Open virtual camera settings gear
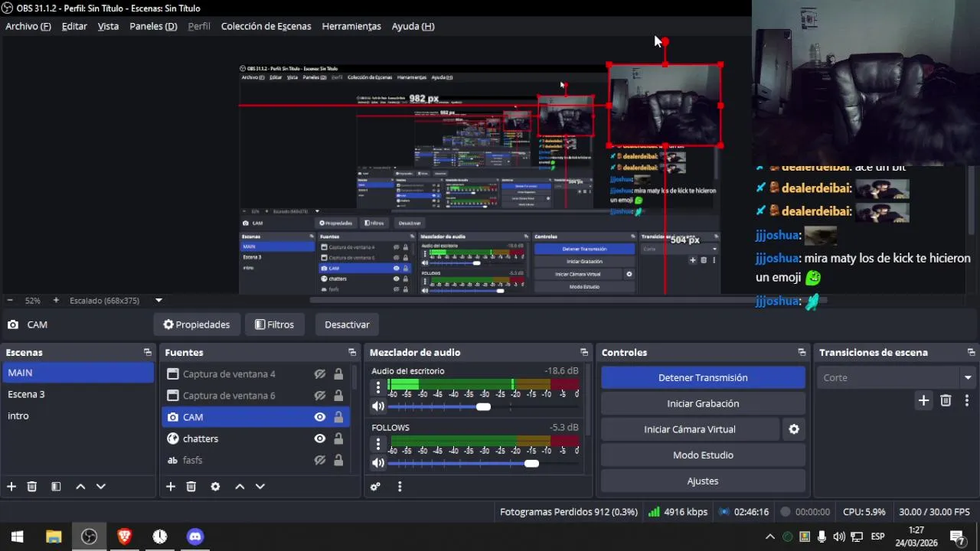980x551 pixels. [794, 429]
